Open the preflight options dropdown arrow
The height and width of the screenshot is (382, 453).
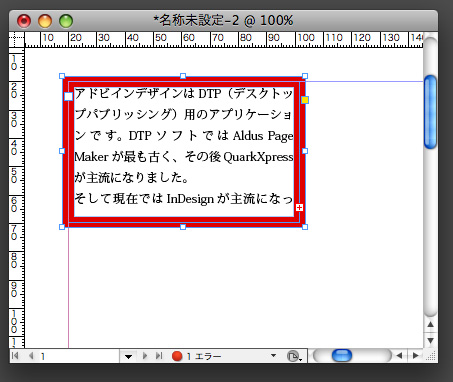(273, 356)
